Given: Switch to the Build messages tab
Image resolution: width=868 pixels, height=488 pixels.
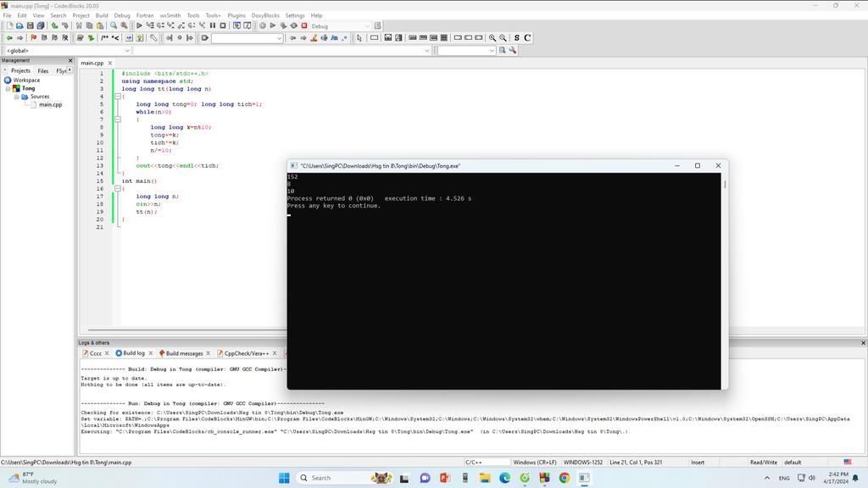Looking at the screenshot, I should click(x=184, y=353).
